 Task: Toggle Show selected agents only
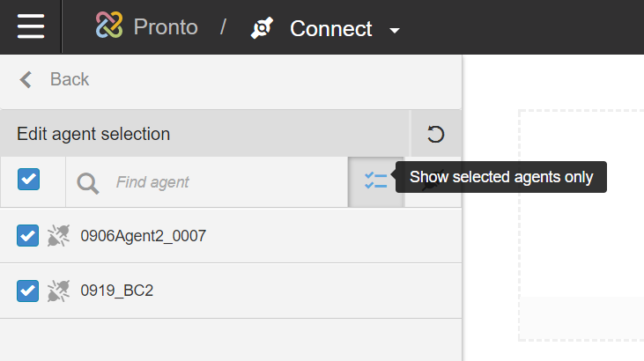(x=376, y=181)
